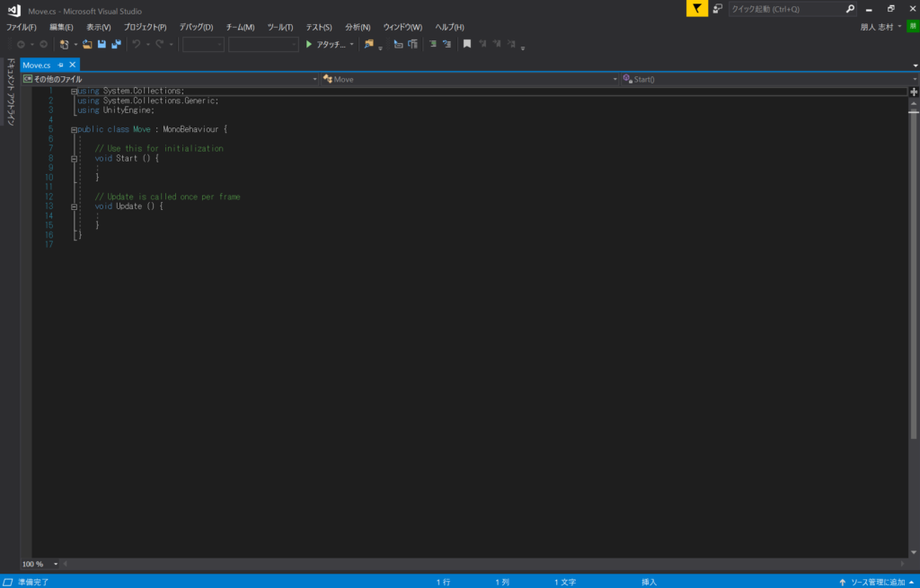Screen dimensions: 920x588
Task: Click the Save floppy disk icon
Action: point(102,44)
